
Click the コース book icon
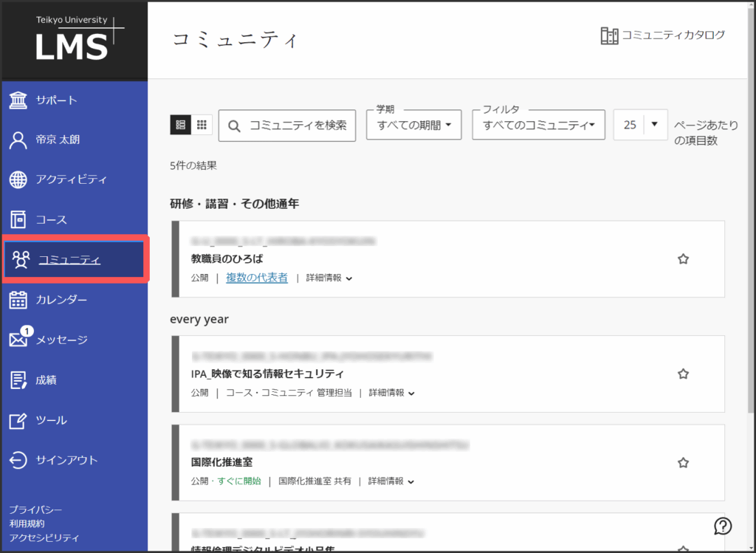18,219
